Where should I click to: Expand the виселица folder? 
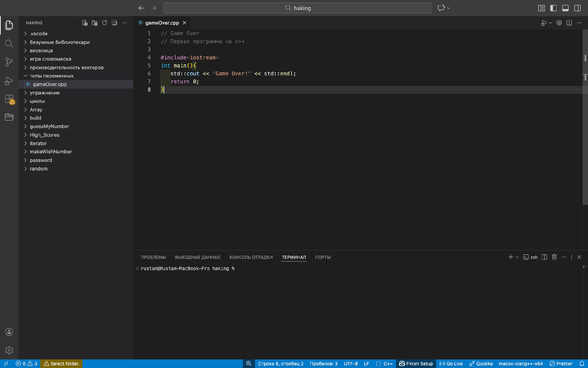point(41,51)
